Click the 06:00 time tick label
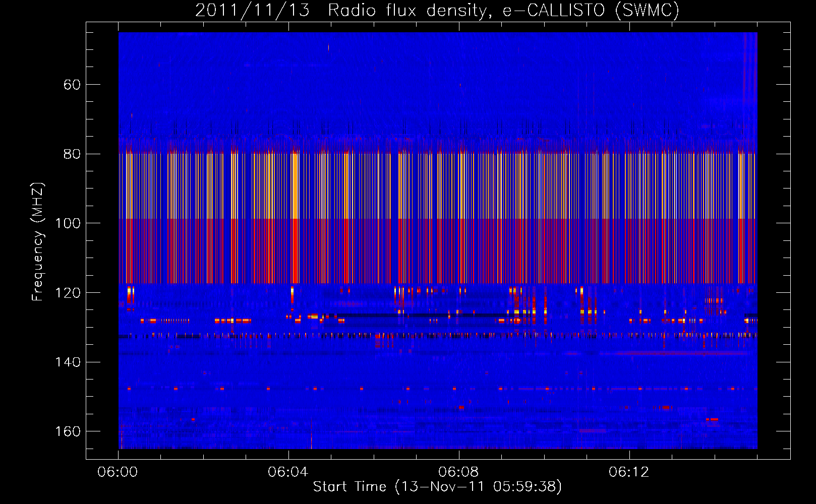816x504 pixels. pyautogui.click(x=118, y=472)
